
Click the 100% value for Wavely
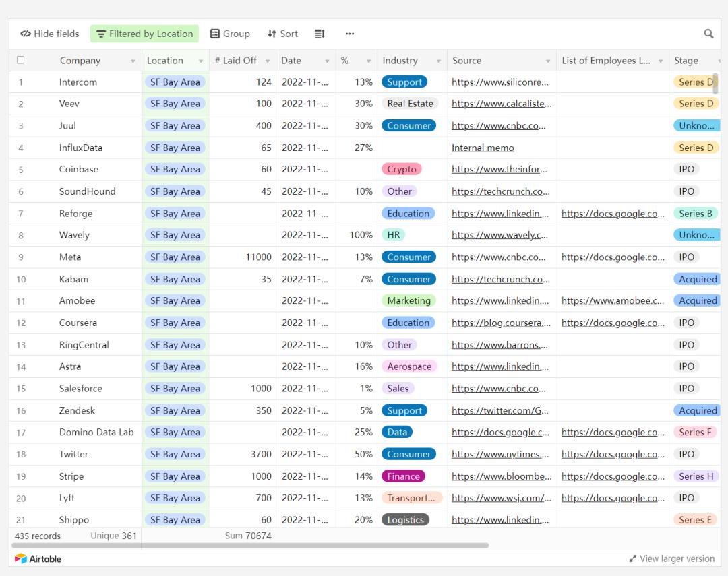click(x=361, y=235)
